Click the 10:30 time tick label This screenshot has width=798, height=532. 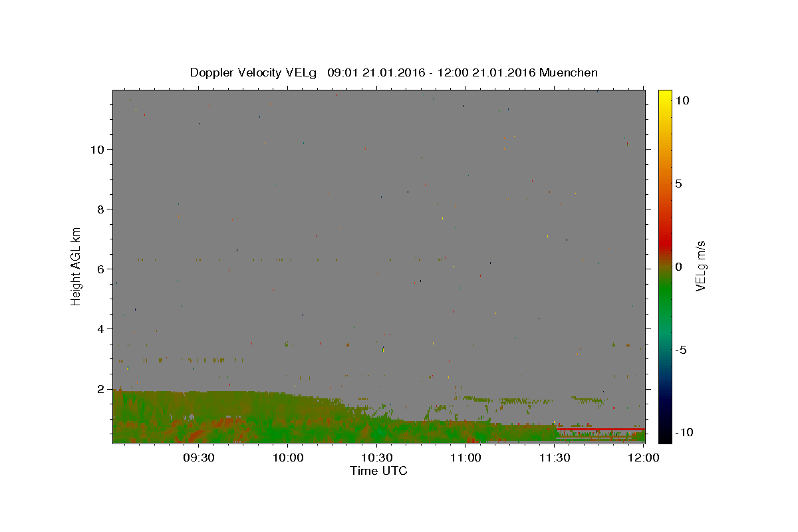click(377, 458)
